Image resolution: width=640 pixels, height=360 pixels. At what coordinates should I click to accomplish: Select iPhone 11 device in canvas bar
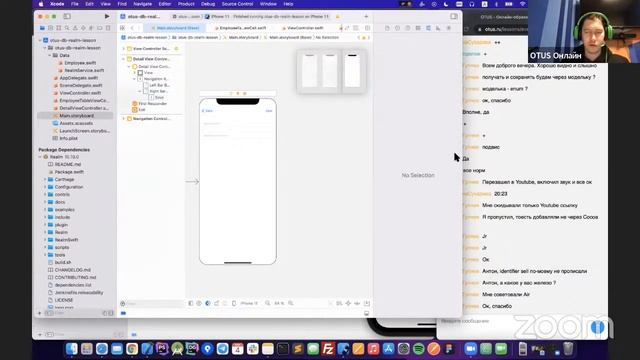point(249,303)
